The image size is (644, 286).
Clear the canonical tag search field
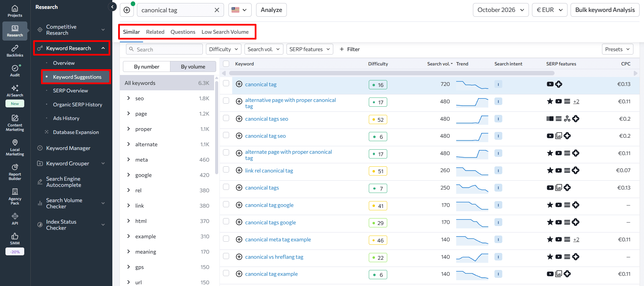pos(217,10)
